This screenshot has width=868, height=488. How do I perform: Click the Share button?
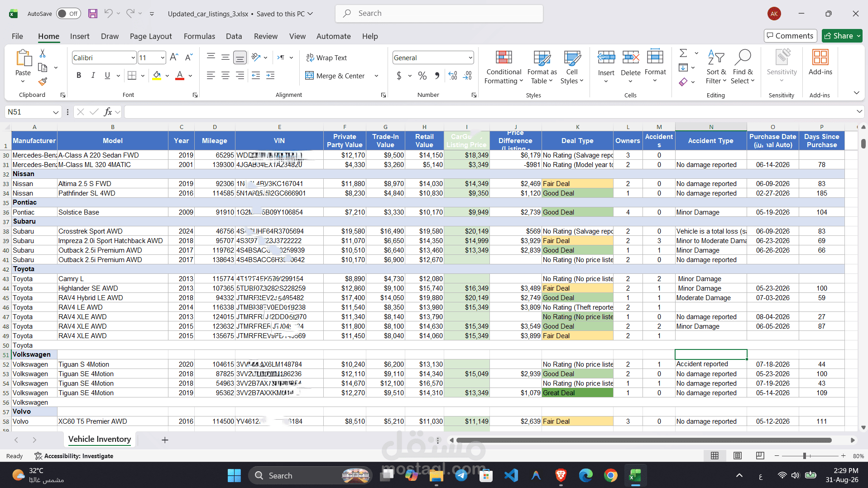pos(842,36)
